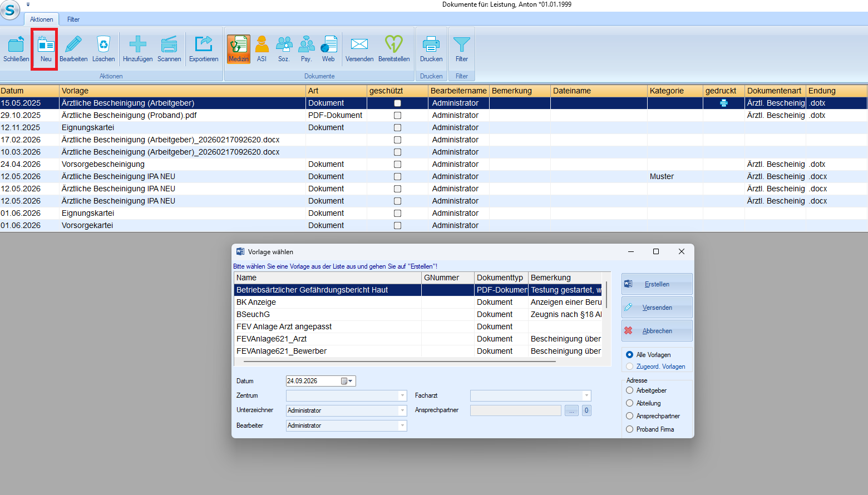Click the Abbrechen button in dialog
Image resolution: width=868 pixels, height=495 pixels.
[657, 331]
